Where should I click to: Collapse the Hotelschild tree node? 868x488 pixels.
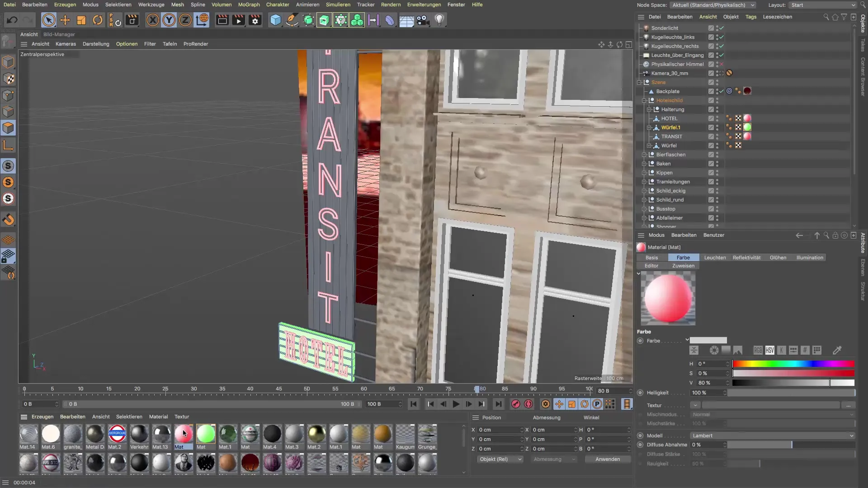pos(644,100)
